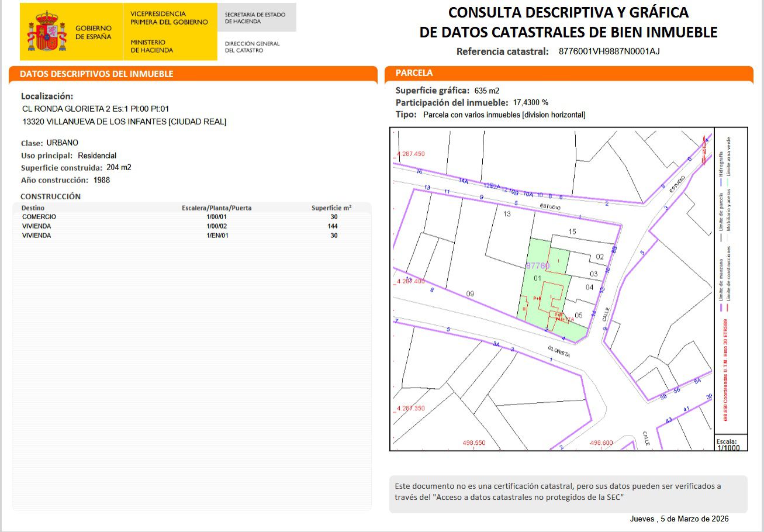The width and height of the screenshot is (764, 532).
Task: Click participation value '17,4300 %'
Action: pyautogui.click(x=531, y=102)
